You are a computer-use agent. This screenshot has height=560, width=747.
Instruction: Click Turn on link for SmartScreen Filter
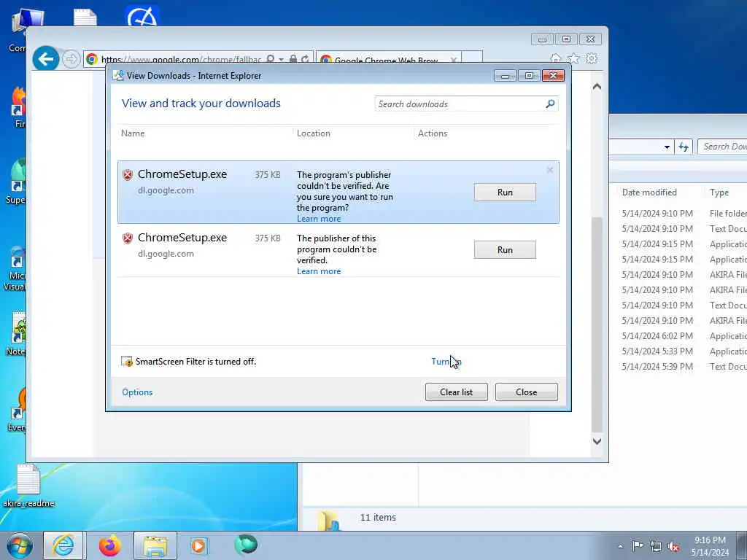pyautogui.click(x=446, y=362)
